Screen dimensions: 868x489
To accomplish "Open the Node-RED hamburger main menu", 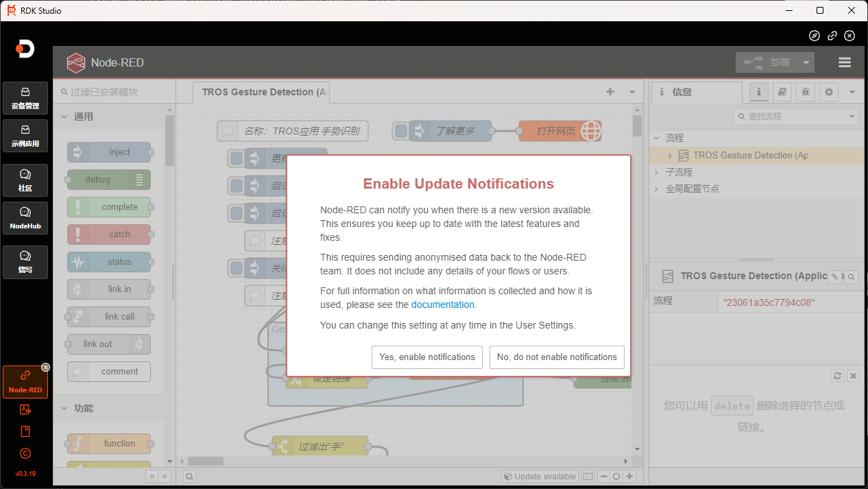I will tap(844, 62).
